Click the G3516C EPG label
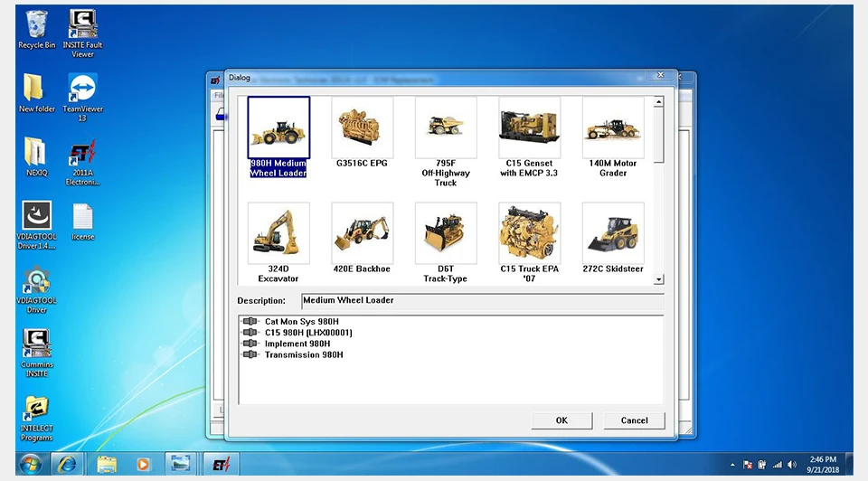 (362, 164)
